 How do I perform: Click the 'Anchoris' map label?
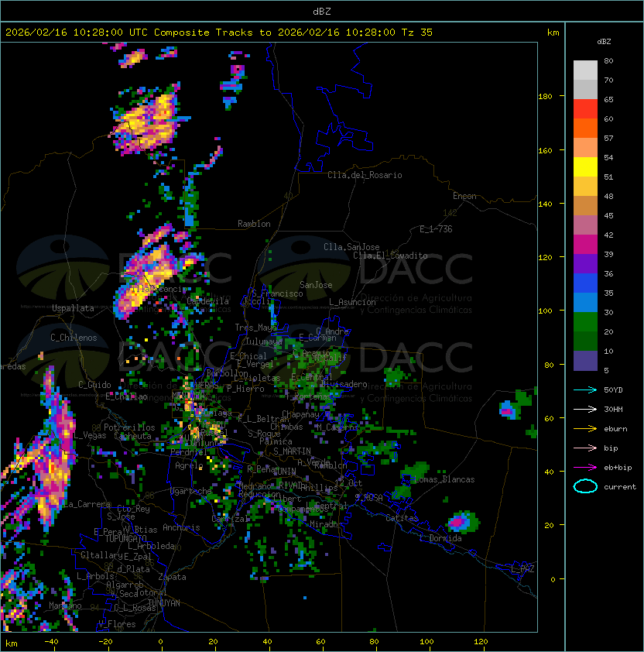pos(181,527)
